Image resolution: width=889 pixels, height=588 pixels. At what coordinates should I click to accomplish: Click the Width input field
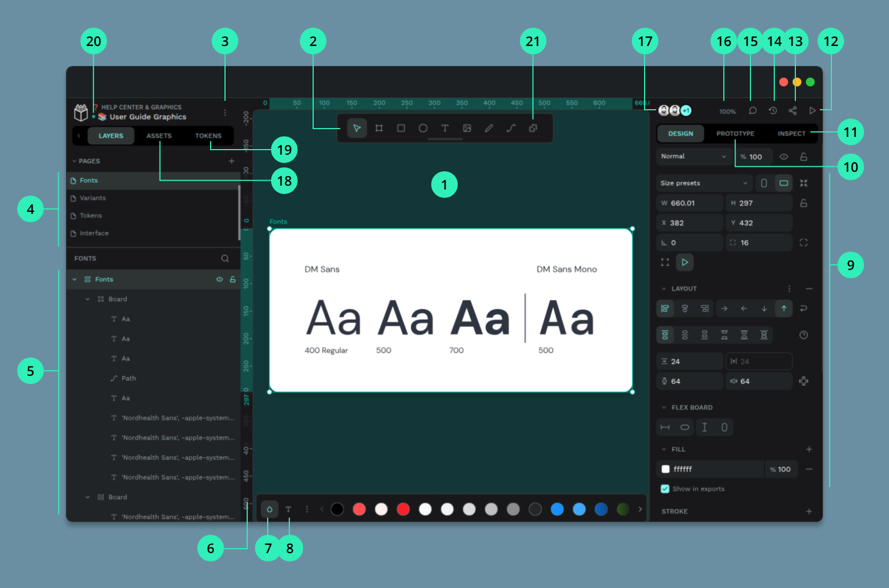pyautogui.click(x=691, y=203)
